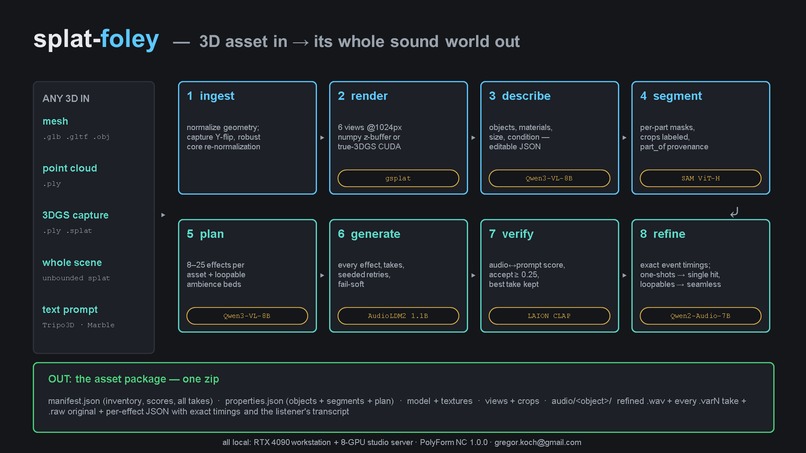Select the 'point cloud' input type

click(x=69, y=168)
